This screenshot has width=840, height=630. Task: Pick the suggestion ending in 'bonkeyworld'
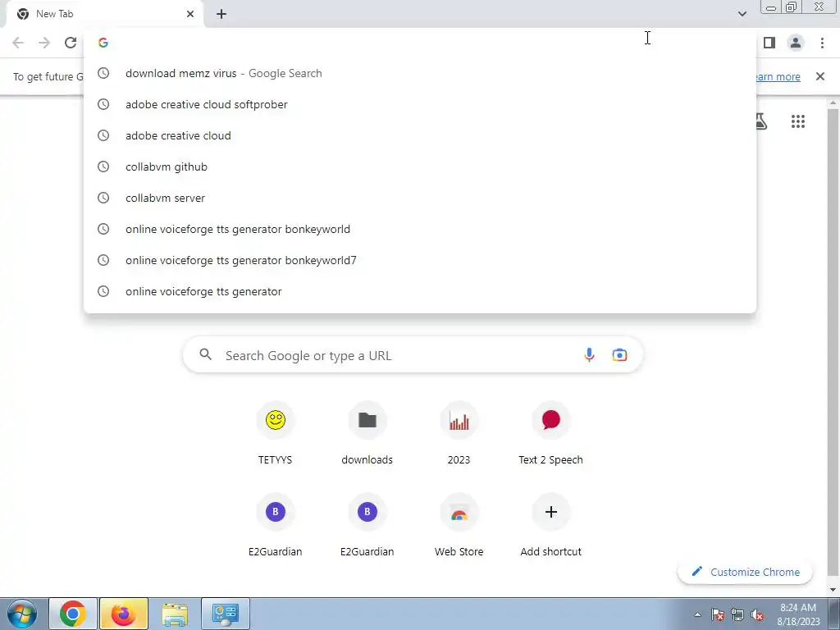tap(420, 229)
